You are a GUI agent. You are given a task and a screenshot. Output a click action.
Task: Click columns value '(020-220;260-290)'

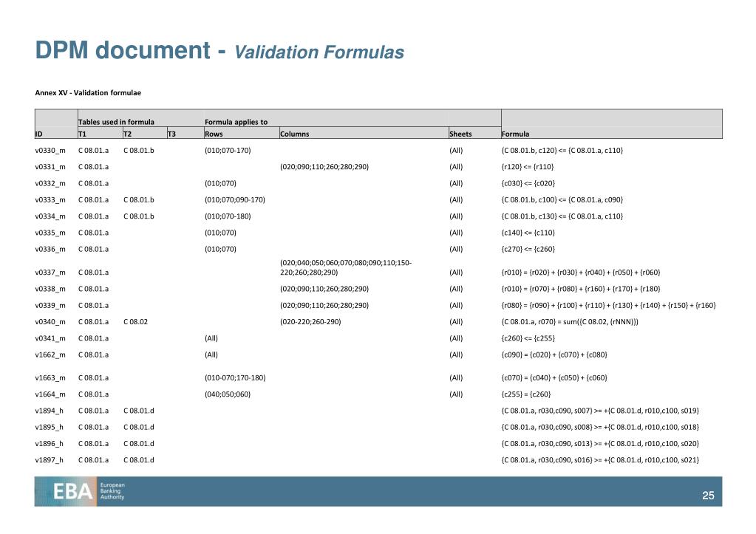tap(310, 321)
